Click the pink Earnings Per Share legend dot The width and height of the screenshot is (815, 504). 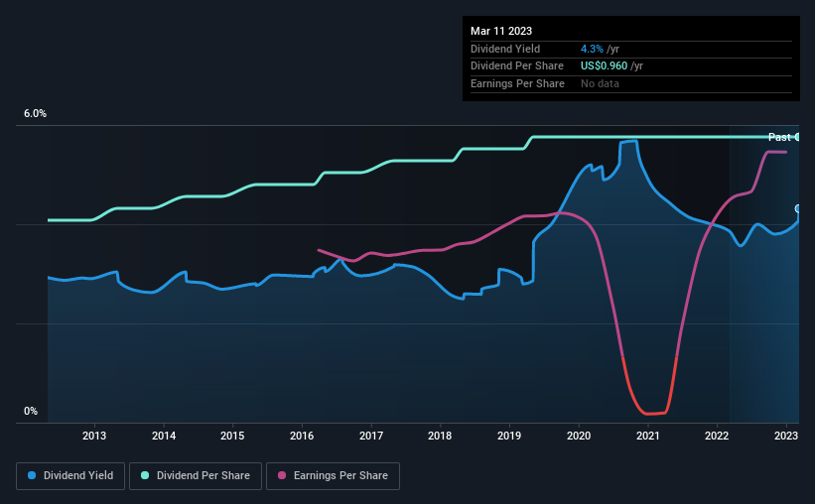point(282,475)
